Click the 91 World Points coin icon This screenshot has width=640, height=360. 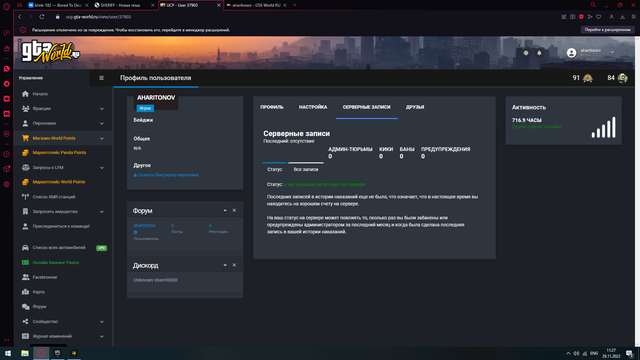588,78
